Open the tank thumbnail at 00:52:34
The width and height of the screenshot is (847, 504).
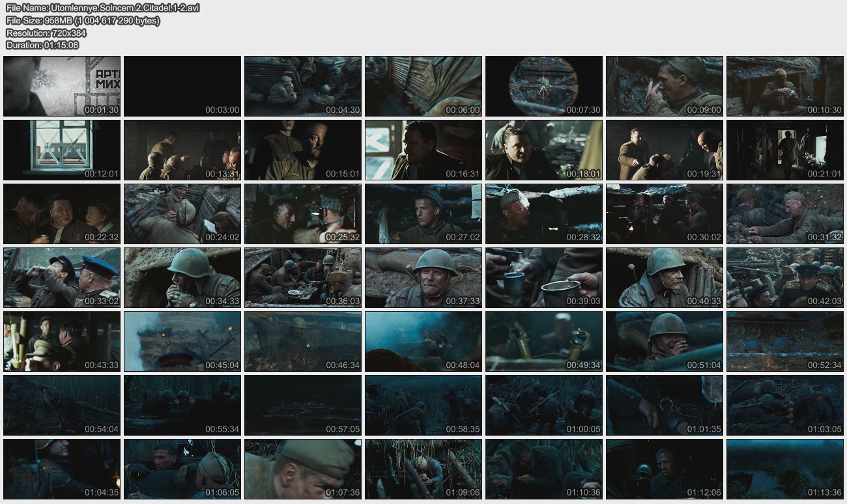point(785,341)
